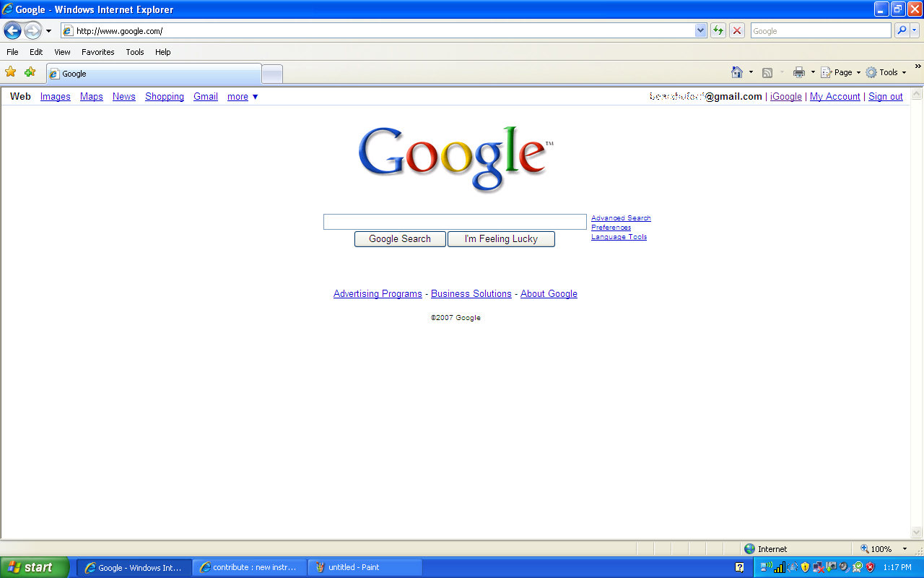Click the Internet zone globe in status bar
Viewport: 924px width, 578px height.
[x=749, y=549]
